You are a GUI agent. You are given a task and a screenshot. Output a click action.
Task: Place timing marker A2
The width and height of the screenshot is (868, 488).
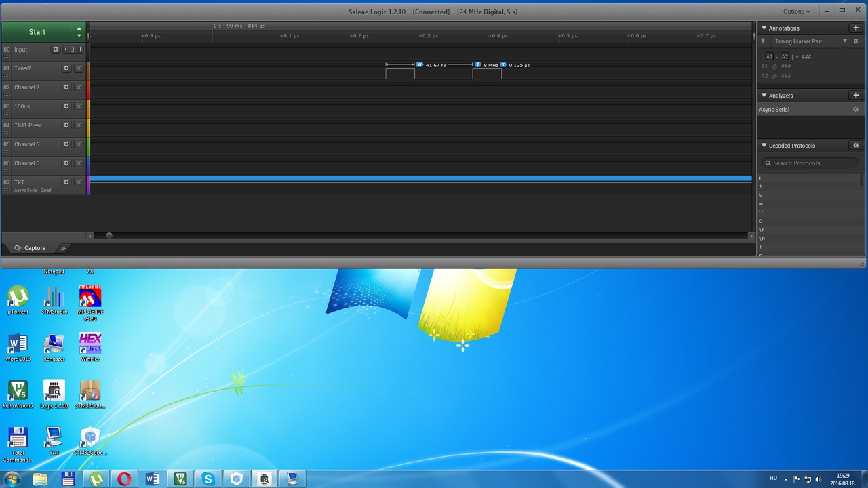(785, 57)
